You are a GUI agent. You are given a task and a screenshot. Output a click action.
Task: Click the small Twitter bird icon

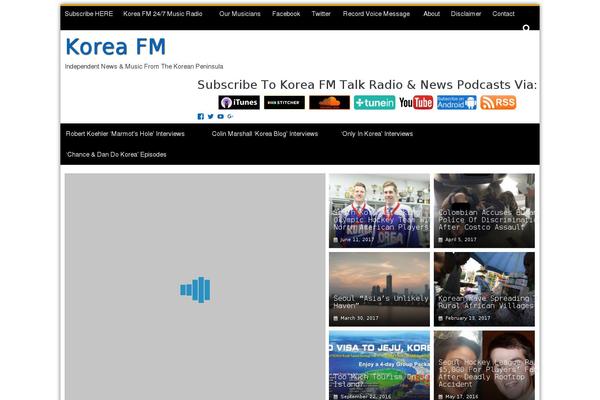(x=210, y=116)
